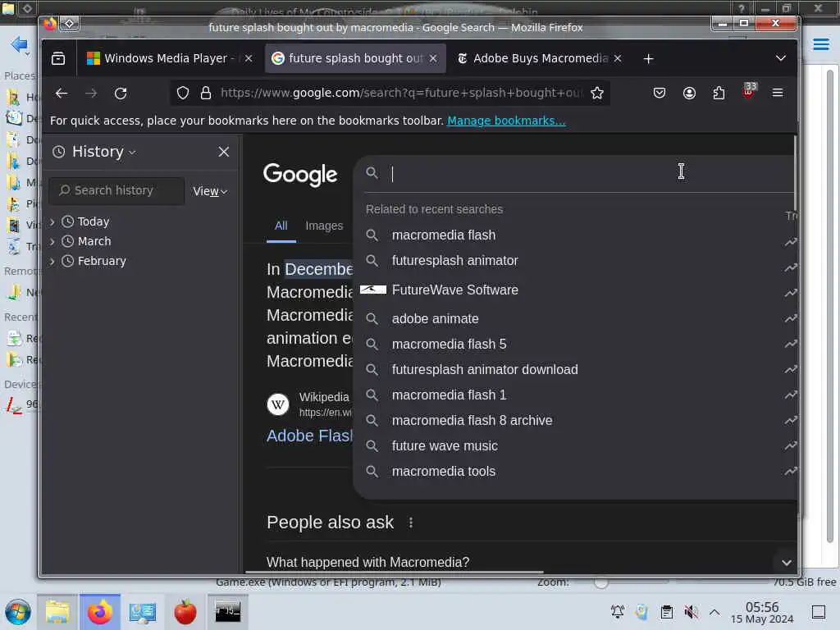Open the Start menu orb on taskbar
Viewport: 840px width, 630px height.
pyautogui.click(x=18, y=612)
